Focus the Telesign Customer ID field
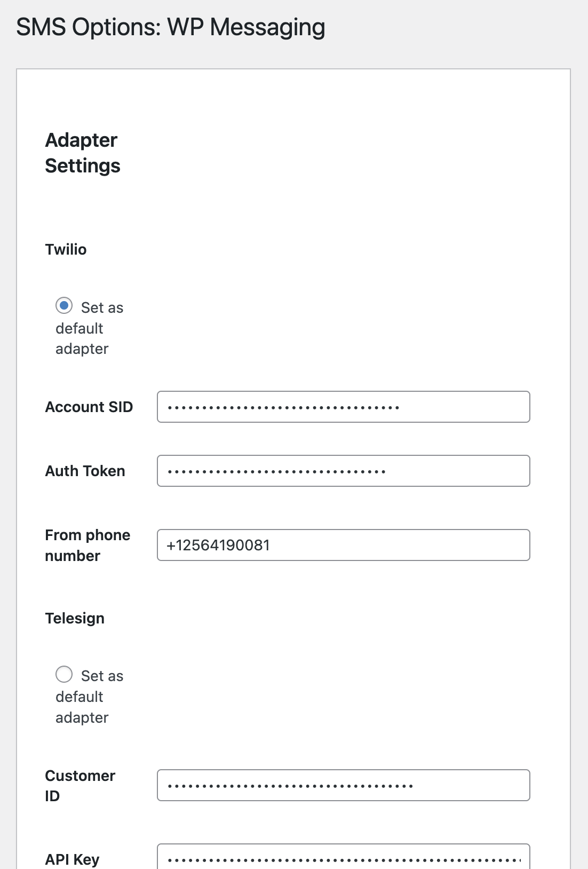Screen dimensions: 588x869 [344, 785]
